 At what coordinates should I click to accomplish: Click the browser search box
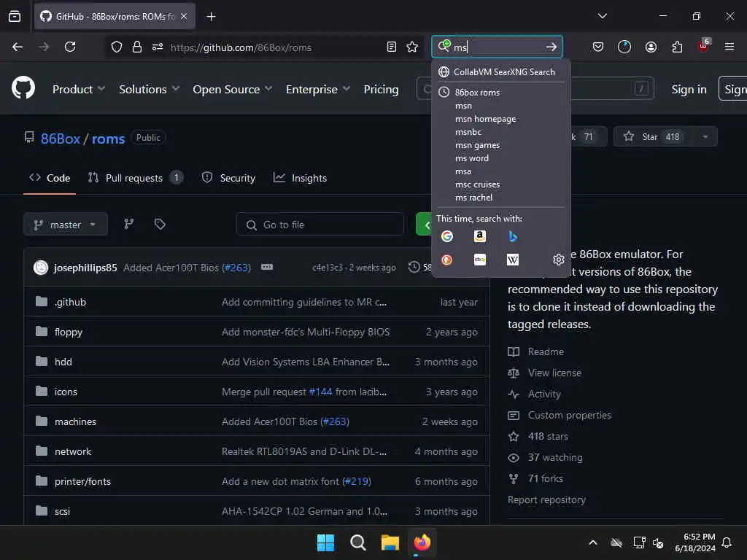[x=497, y=47]
